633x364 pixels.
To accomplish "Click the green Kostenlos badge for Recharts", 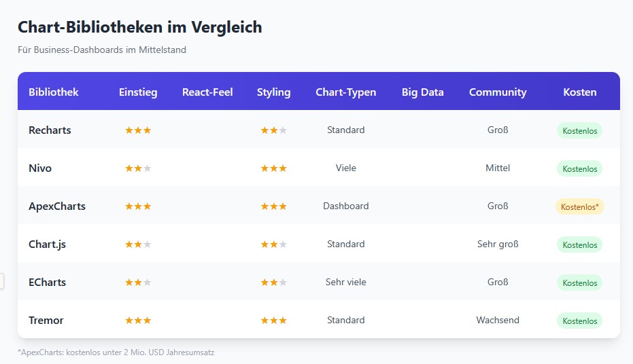I will click(579, 130).
